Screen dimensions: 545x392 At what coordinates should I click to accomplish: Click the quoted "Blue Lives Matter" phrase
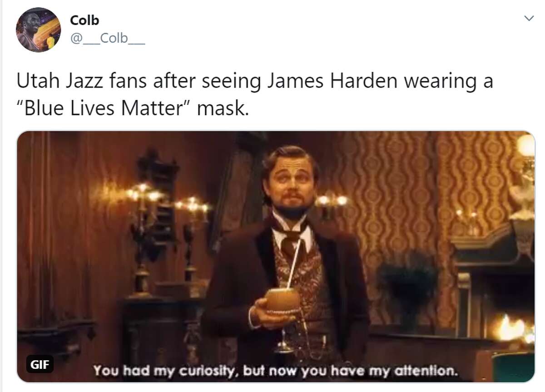(104, 109)
